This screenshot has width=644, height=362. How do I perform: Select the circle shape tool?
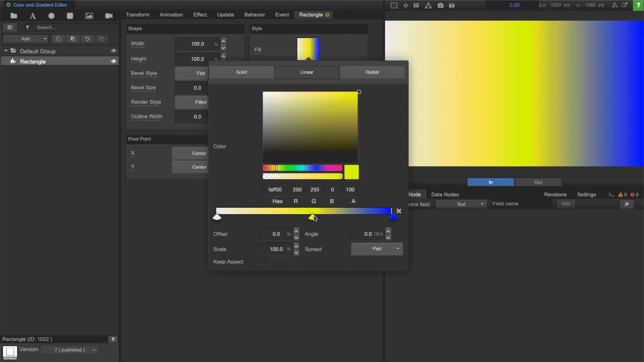[51, 16]
